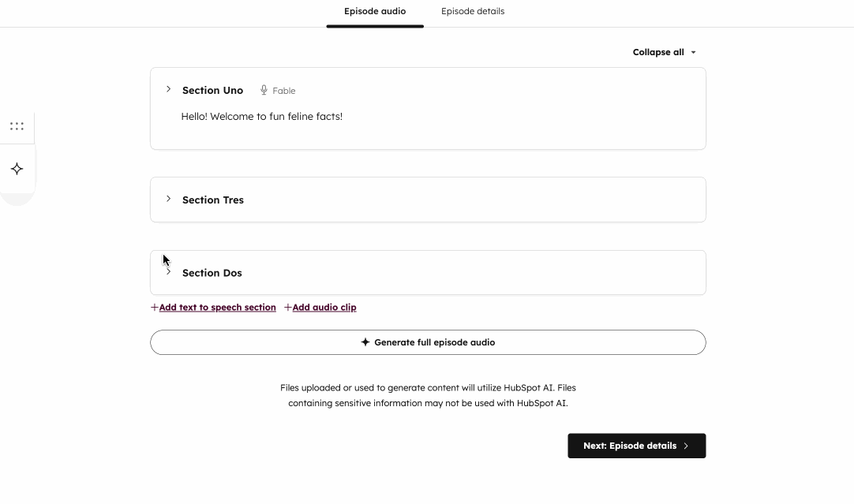Click the sparkle icon on Generate button
Image resolution: width=854 pixels, height=504 pixels.
(x=365, y=342)
